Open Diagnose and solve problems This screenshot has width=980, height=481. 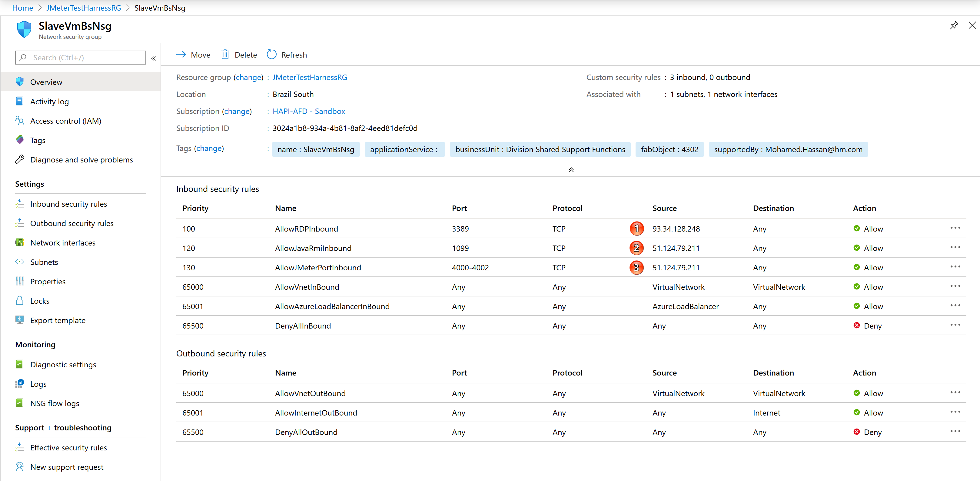81,160
